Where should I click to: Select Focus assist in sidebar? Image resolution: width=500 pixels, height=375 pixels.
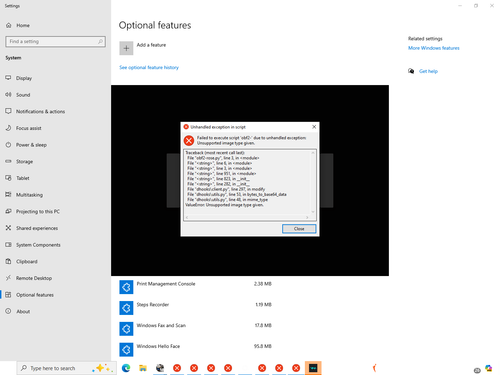[x=29, y=128]
